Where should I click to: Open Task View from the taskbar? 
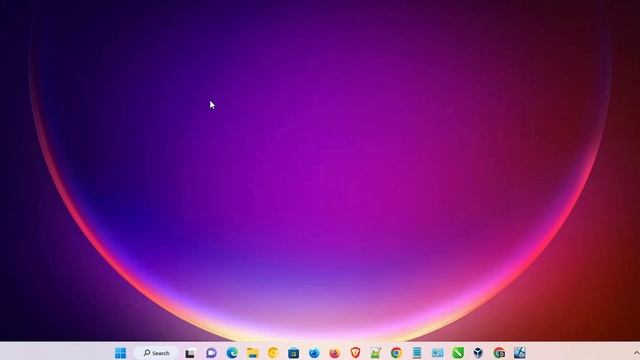190,353
